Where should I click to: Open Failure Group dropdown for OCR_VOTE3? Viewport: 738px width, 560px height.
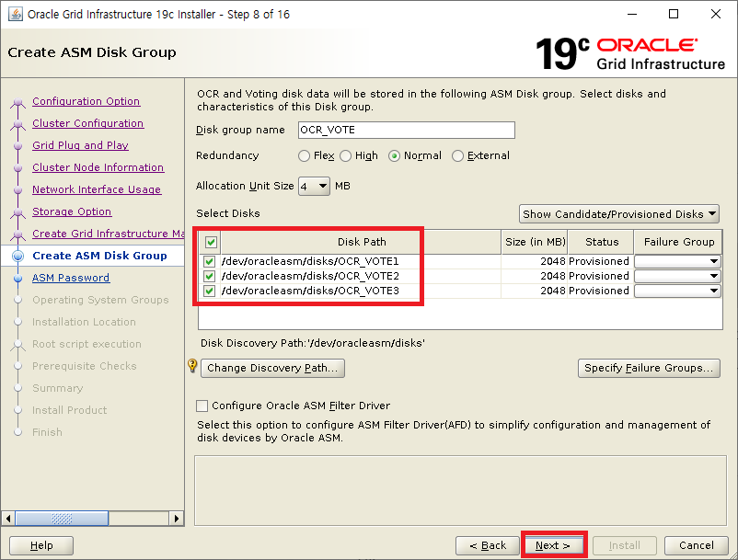[x=677, y=291]
